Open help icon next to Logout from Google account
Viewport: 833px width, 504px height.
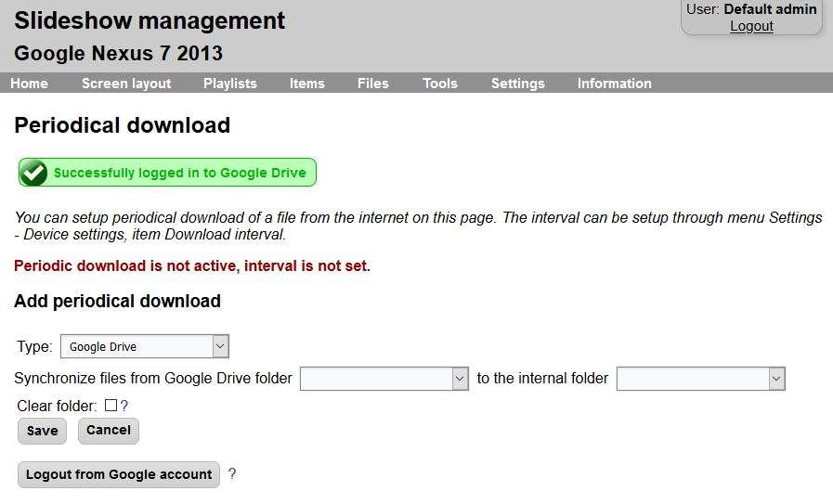tap(232, 474)
